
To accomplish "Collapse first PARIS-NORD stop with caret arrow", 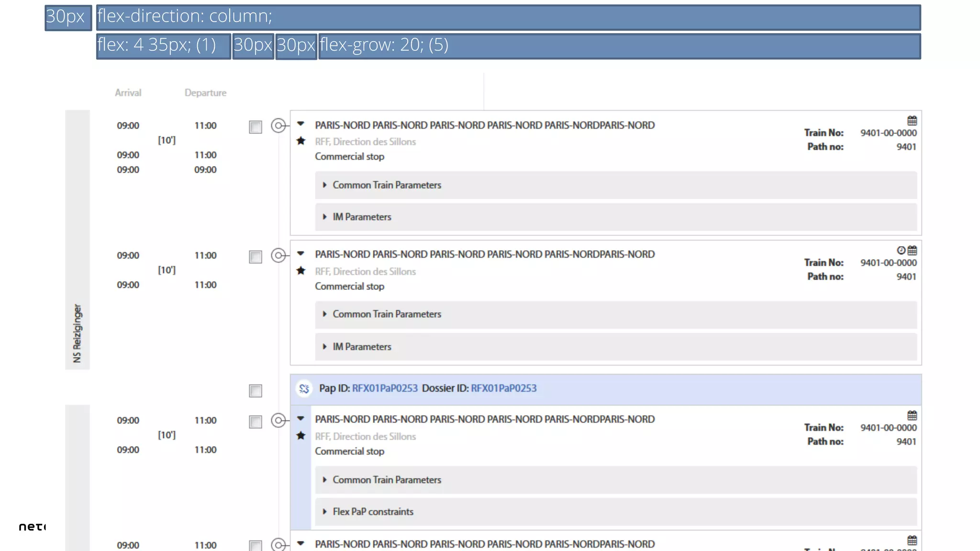I will (x=301, y=124).
